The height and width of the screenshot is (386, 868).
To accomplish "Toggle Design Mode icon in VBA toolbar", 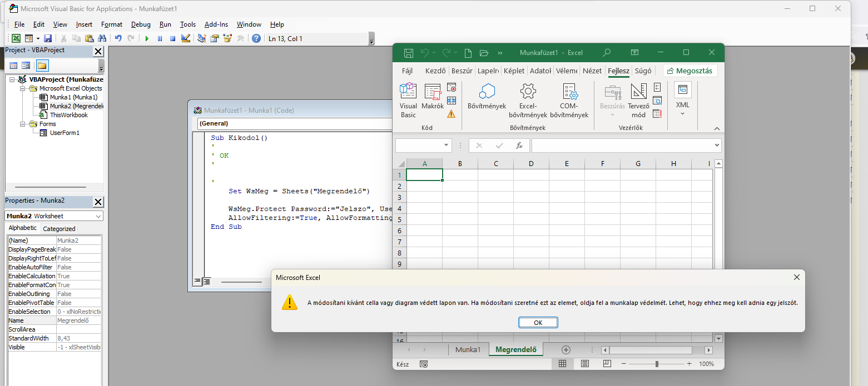I will click(186, 38).
